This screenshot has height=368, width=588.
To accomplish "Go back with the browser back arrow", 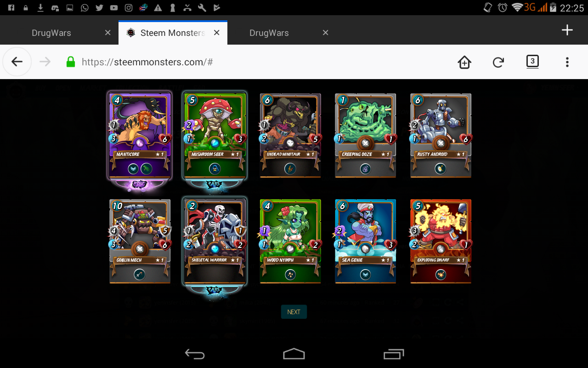I will 17,62.
